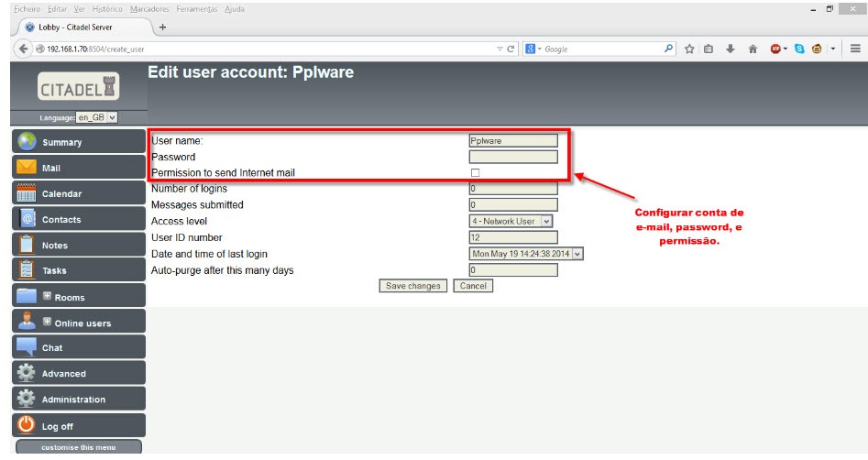Expand the Online users list
Image resolution: width=868 pixels, height=460 pixels.
48,323
